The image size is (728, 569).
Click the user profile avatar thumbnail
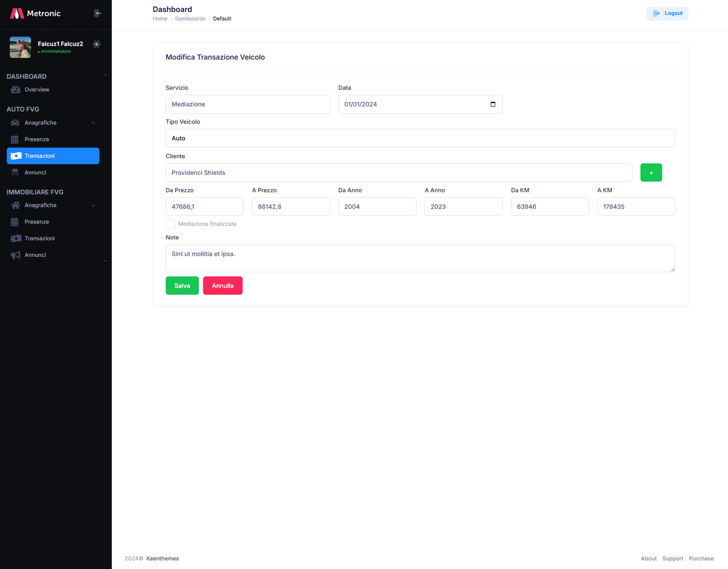coord(20,47)
